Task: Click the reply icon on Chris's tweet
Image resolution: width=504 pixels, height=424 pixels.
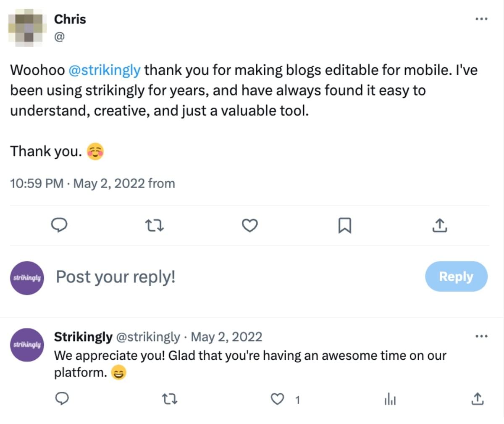Action: click(59, 226)
